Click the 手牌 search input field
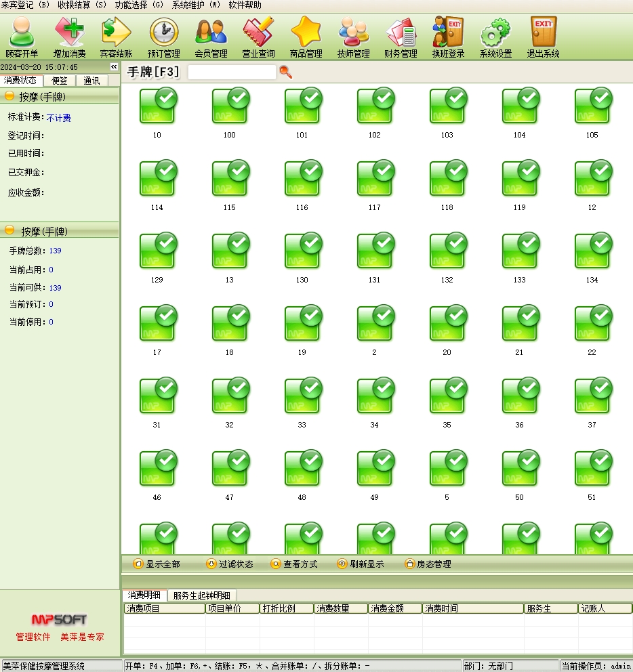This screenshot has height=672, width=633. [232, 72]
